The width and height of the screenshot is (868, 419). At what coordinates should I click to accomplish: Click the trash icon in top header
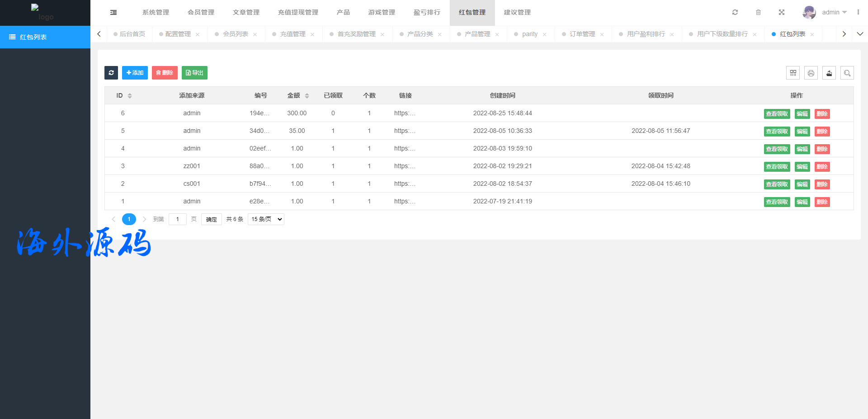(x=758, y=13)
